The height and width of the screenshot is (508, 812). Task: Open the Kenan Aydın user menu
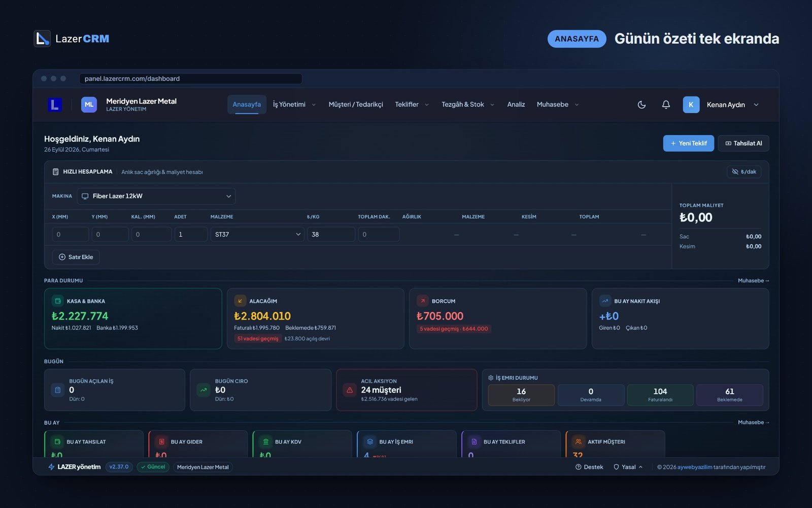point(722,105)
